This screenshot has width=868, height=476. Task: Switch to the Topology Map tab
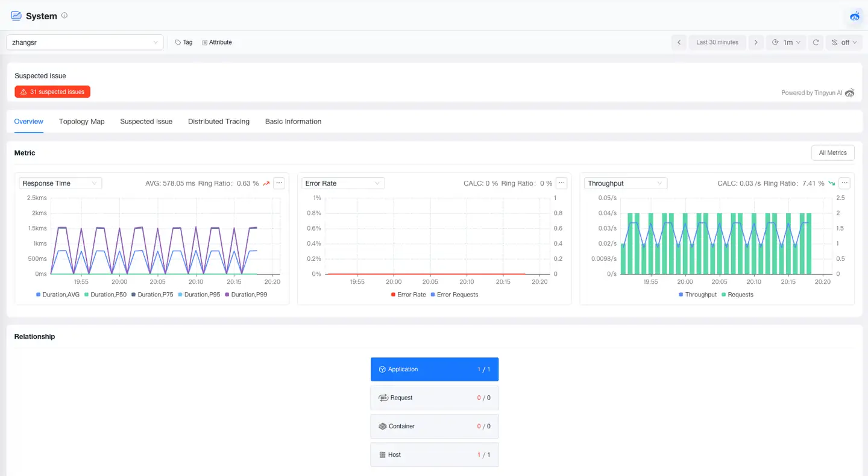tap(81, 121)
